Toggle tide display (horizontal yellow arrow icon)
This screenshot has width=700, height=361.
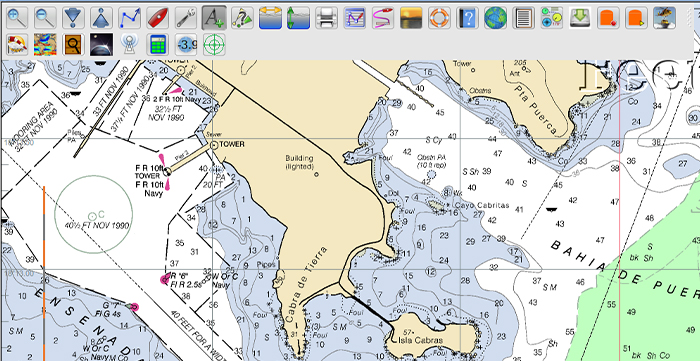click(x=270, y=18)
